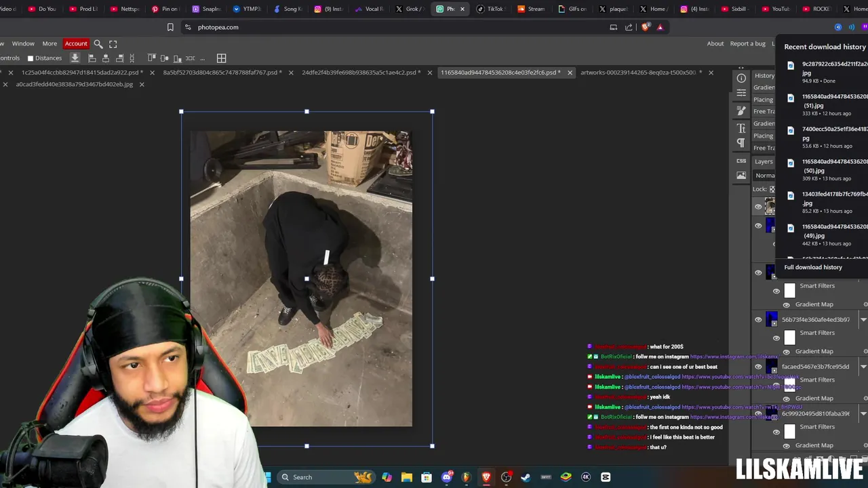Open Brave browser from the taskbar
Viewport: 868px width, 488px height.
click(486, 477)
